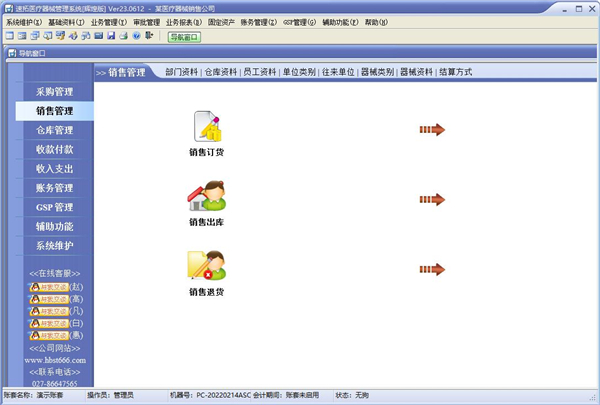
Task: Chat with QQ support agent (凡)
Action: click(x=49, y=311)
